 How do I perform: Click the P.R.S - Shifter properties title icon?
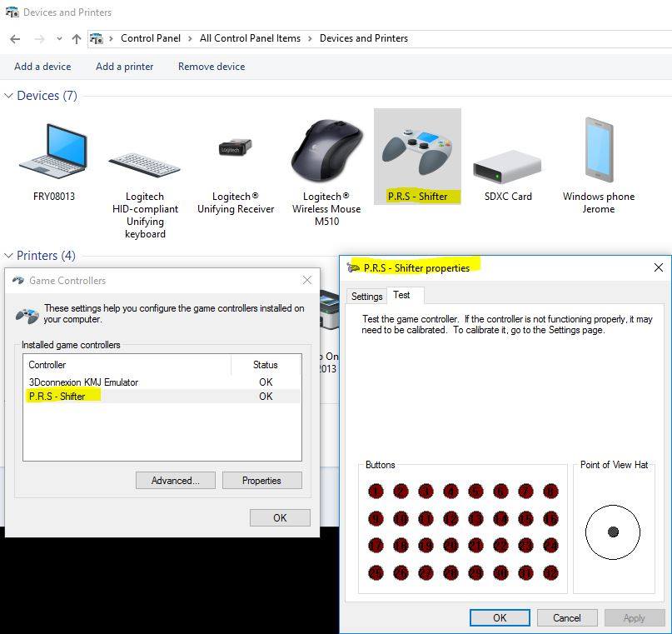point(353,268)
